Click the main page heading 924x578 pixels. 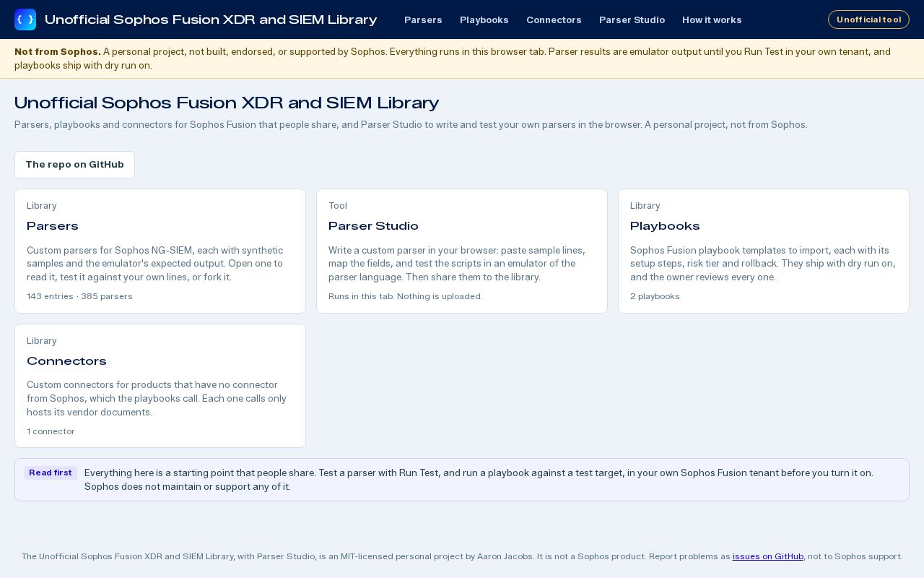pyautogui.click(x=227, y=103)
